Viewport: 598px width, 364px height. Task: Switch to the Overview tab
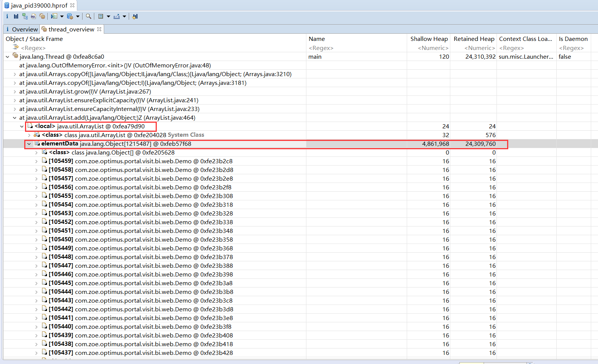(21, 29)
